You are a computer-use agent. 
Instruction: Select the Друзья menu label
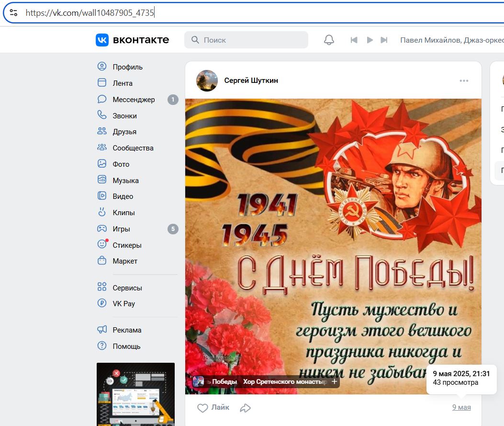point(124,132)
